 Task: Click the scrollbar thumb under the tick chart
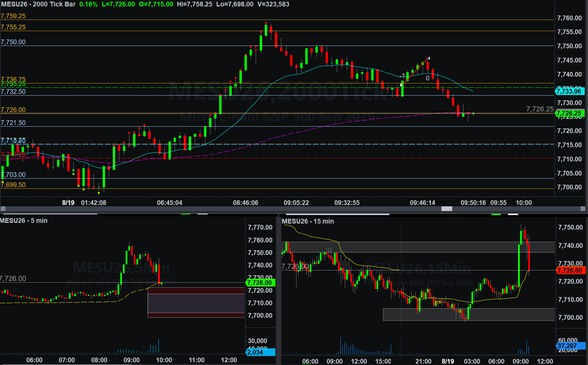click(x=446, y=209)
